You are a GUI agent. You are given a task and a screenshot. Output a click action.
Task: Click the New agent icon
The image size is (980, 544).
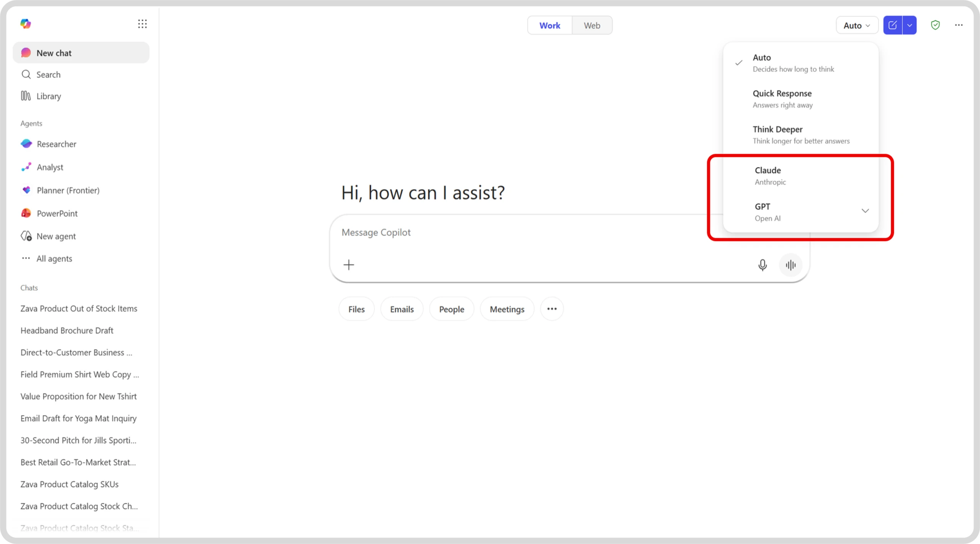[26, 236]
